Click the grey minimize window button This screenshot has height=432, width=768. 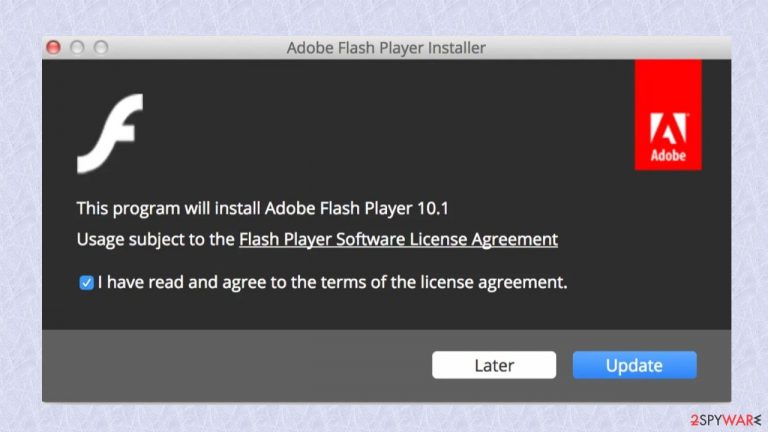point(77,48)
